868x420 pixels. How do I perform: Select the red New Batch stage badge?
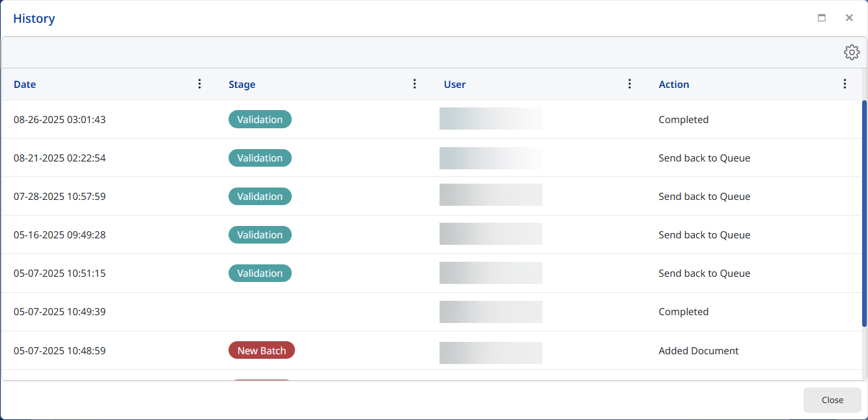click(261, 350)
